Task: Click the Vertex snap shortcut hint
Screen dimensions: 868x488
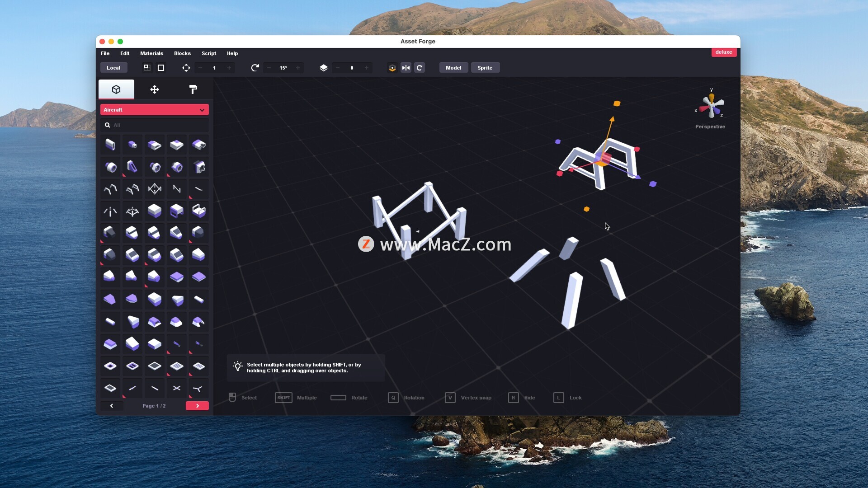Action: tap(468, 398)
